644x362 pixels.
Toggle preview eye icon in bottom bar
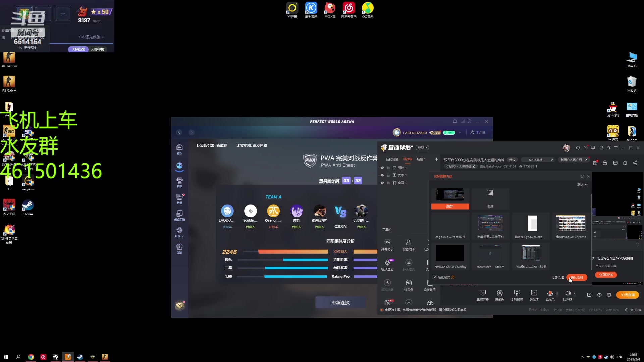tap(599, 295)
